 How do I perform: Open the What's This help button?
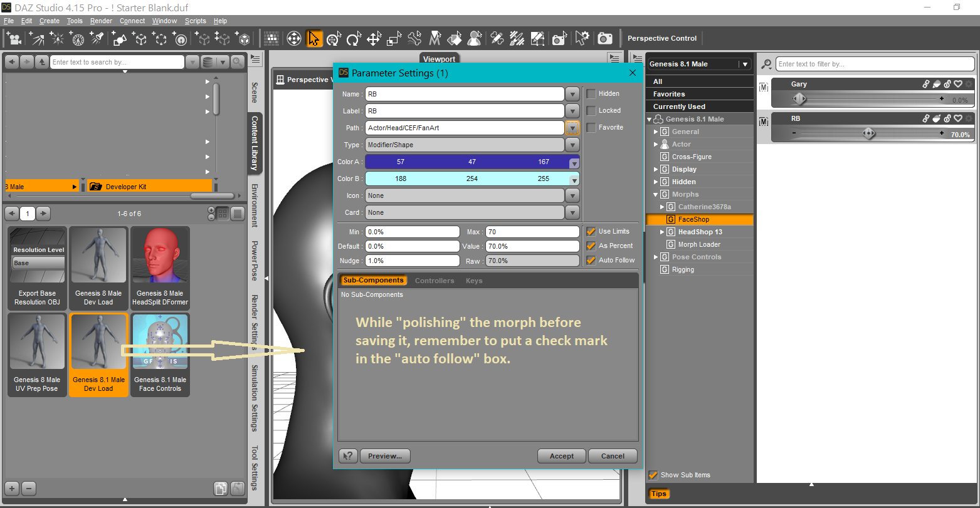coord(348,456)
